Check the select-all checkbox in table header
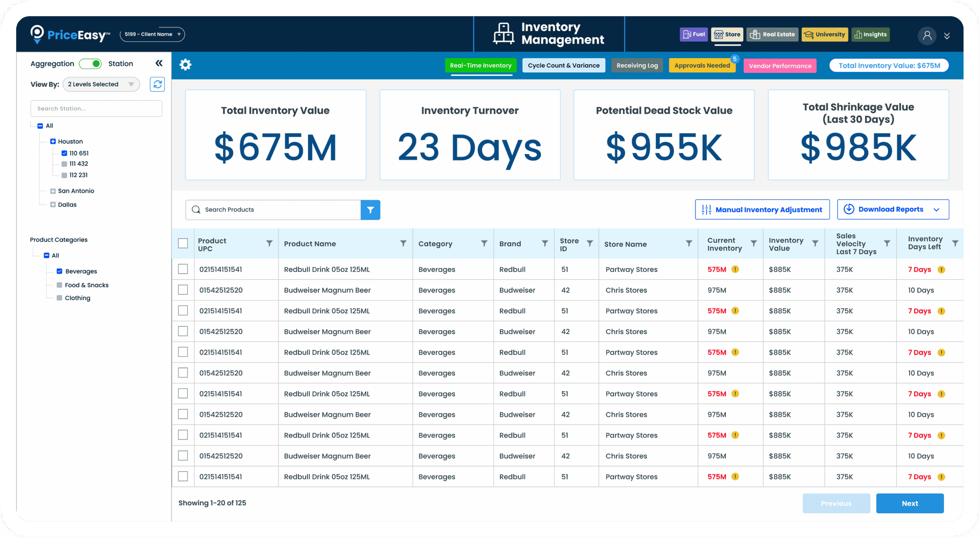Screen dimensions: 980x538 [x=183, y=244]
